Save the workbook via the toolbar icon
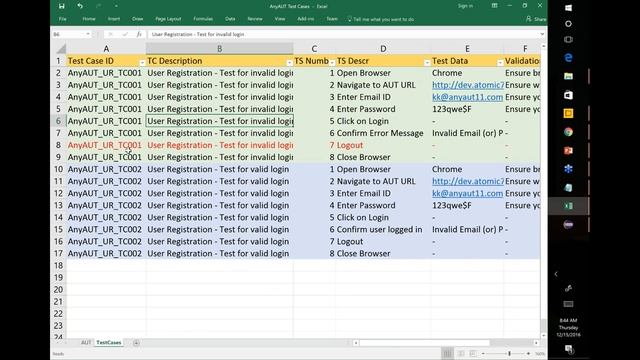Screen dimensions: 640x360 click(61, 6)
